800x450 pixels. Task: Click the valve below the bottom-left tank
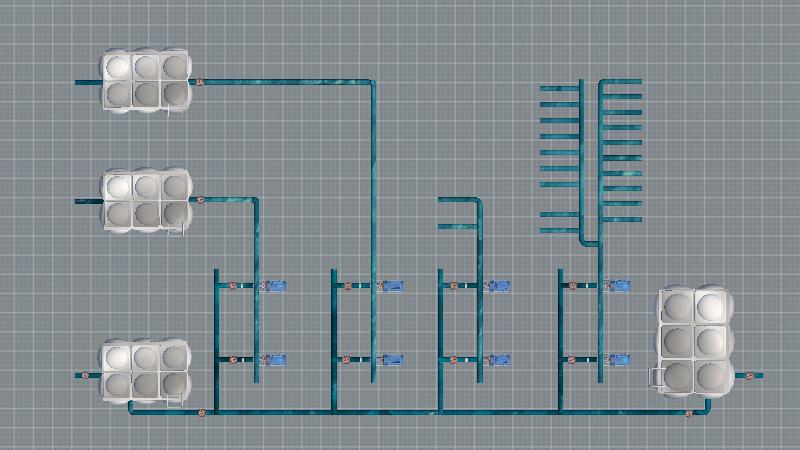point(200,412)
